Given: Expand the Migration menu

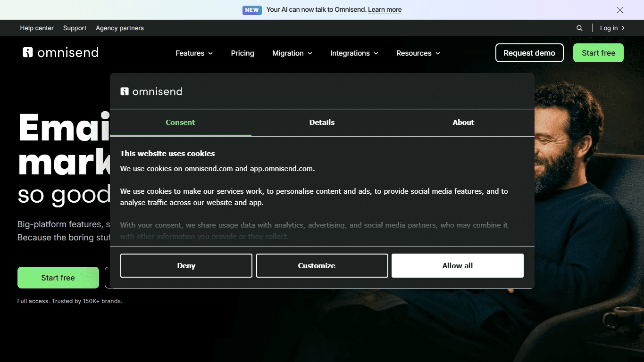Looking at the screenshot, I should pyautogui.click(x=292, y=53).
